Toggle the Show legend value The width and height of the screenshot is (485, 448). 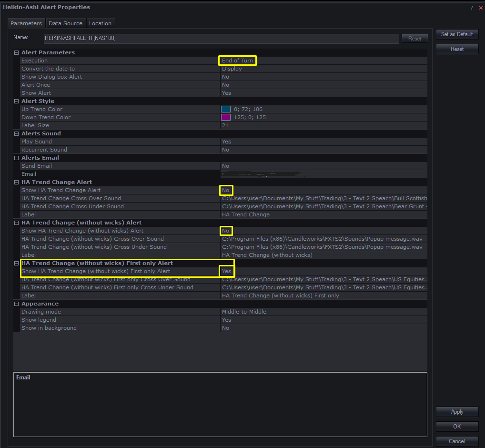point(226,320)
